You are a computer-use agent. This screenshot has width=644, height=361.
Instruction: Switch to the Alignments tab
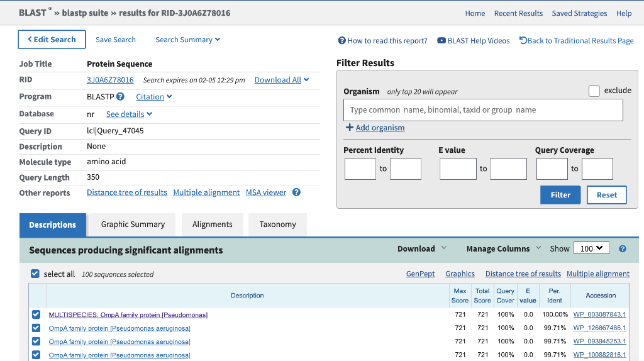[213, 225]
